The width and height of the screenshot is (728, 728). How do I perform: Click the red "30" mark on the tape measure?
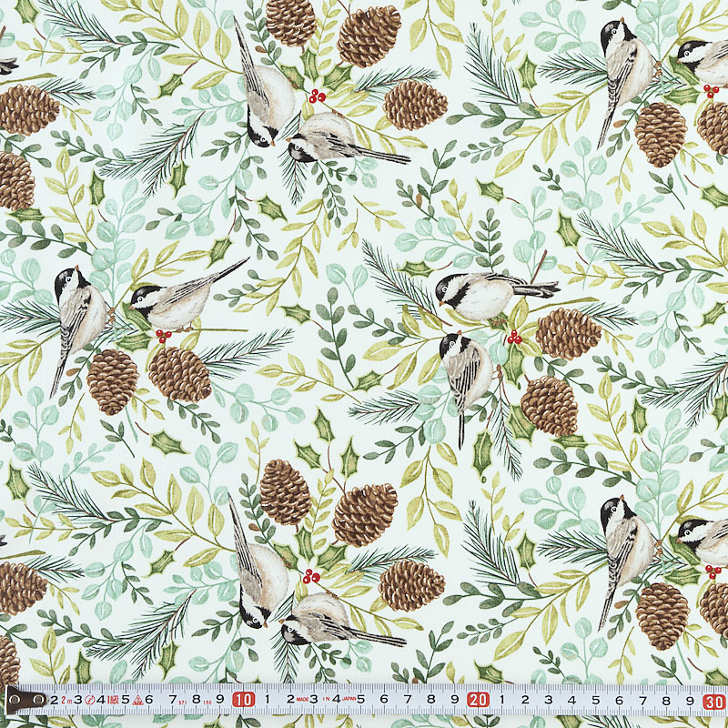pos(714,701)
